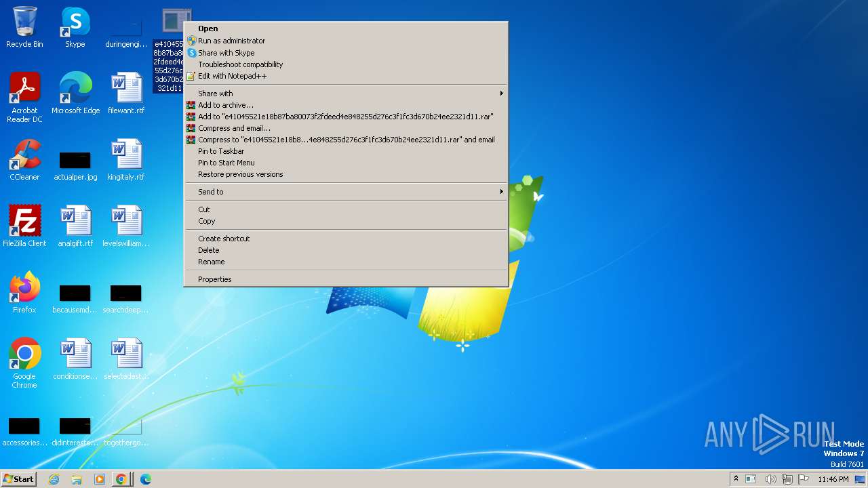
Task: Open the Recycle Bin desktop icon
Action: click(x=24, y=27)
